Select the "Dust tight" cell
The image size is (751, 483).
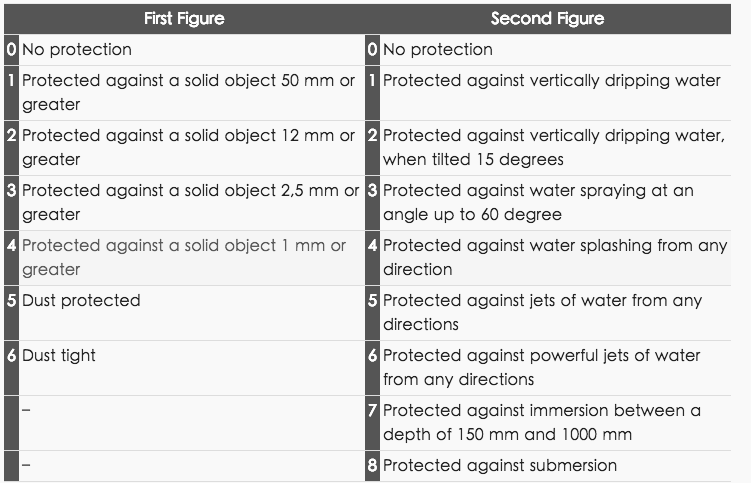[x=59, y=355]
